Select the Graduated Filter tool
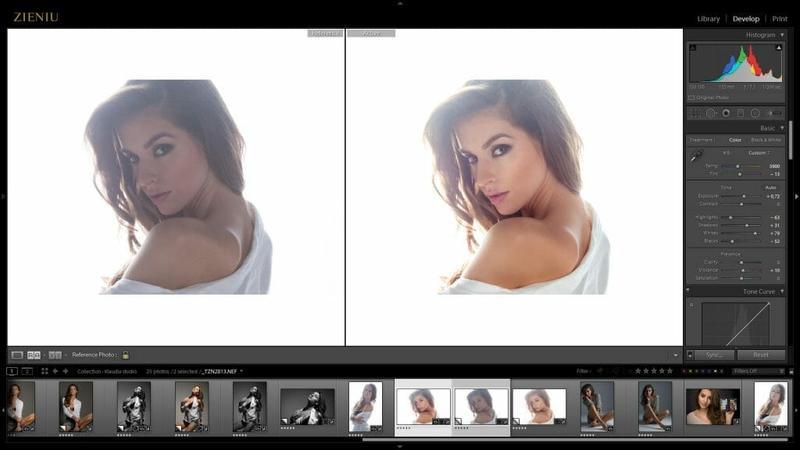 coord(740,113)
